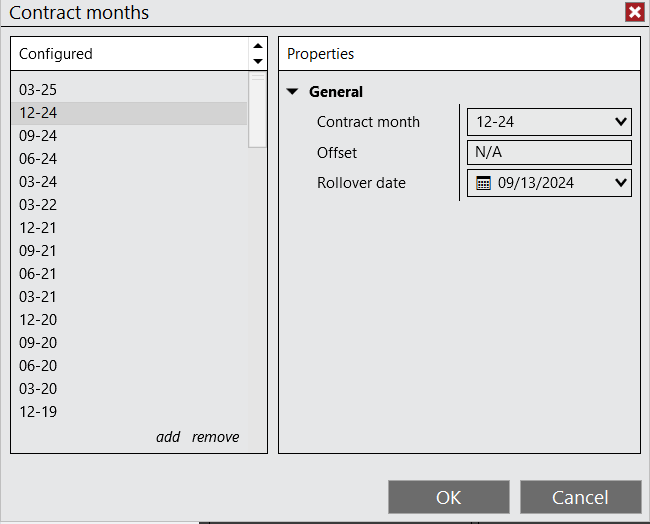
Task: Click the calendar icon in Rollover date
Action: pyautogui.click(x=484, y=183)
